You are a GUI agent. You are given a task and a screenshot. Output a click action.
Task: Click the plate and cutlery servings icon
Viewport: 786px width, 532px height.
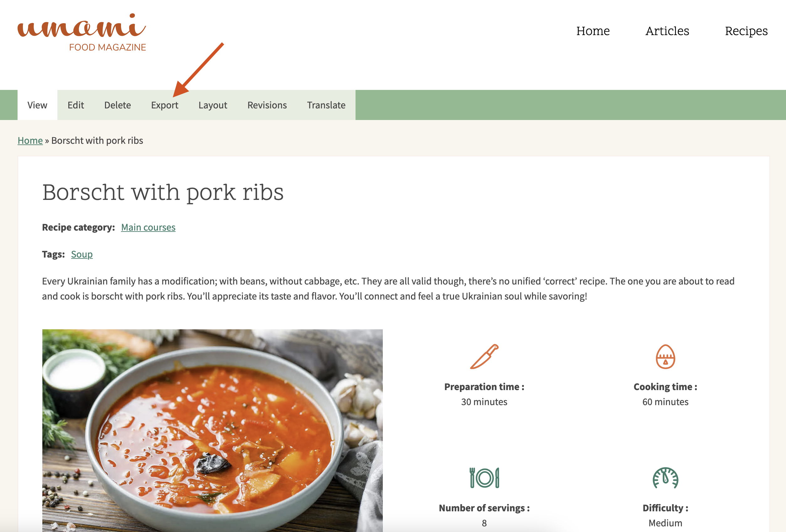point(484,477)
